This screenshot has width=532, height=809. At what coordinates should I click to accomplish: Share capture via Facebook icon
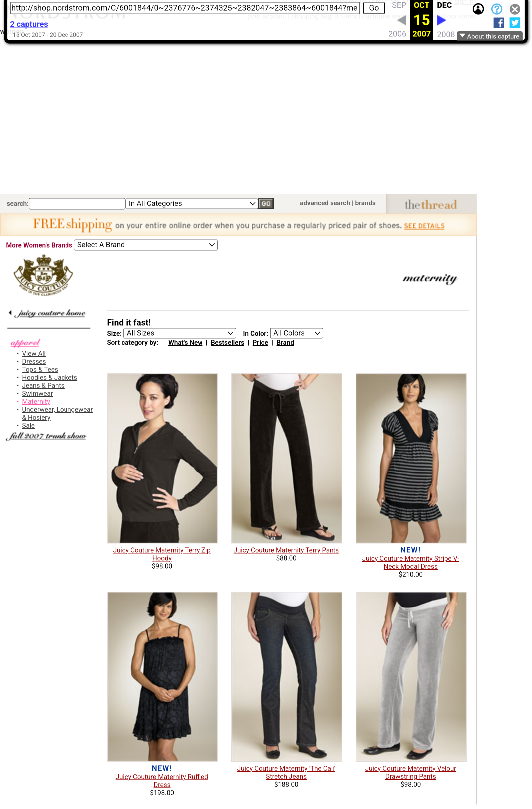click(499, 23)
